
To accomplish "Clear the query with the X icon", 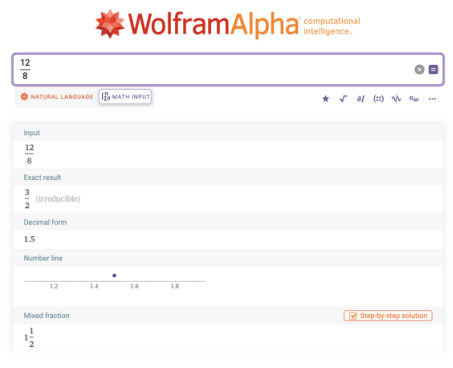I will click(x=419, y=69).
